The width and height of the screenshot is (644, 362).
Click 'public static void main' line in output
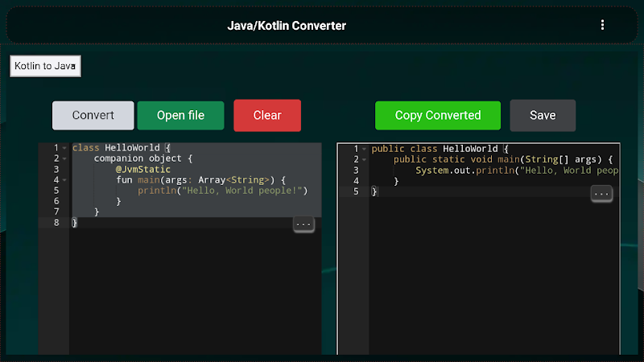503,159
